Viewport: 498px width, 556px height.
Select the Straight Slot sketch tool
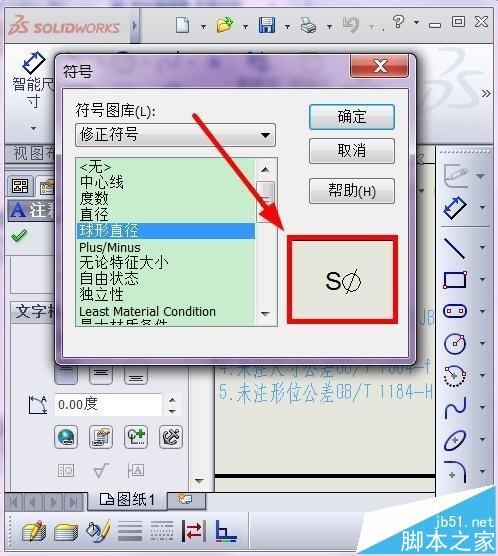pos(455,311)
